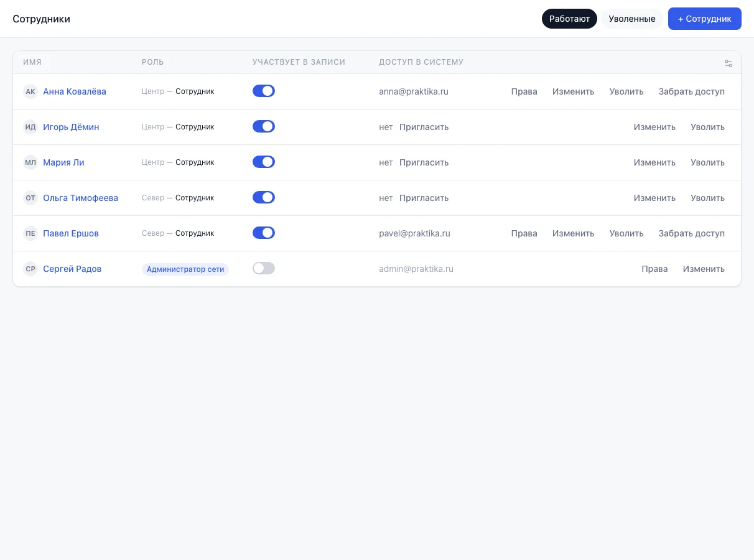Click the email pavel@praktika.ru
Screen dimensions: 754x560
[414, 233]
